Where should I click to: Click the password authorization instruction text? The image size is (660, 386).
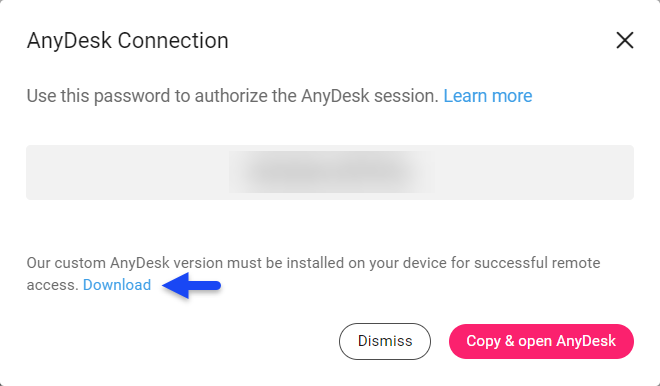pyautogui.click(x=232, y=96)
